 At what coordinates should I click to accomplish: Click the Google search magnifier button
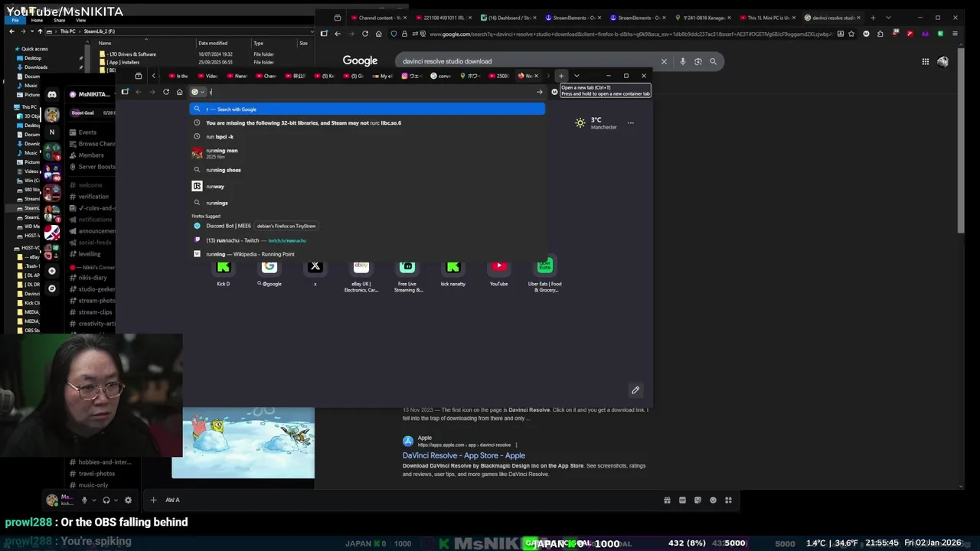pos(713,61)
